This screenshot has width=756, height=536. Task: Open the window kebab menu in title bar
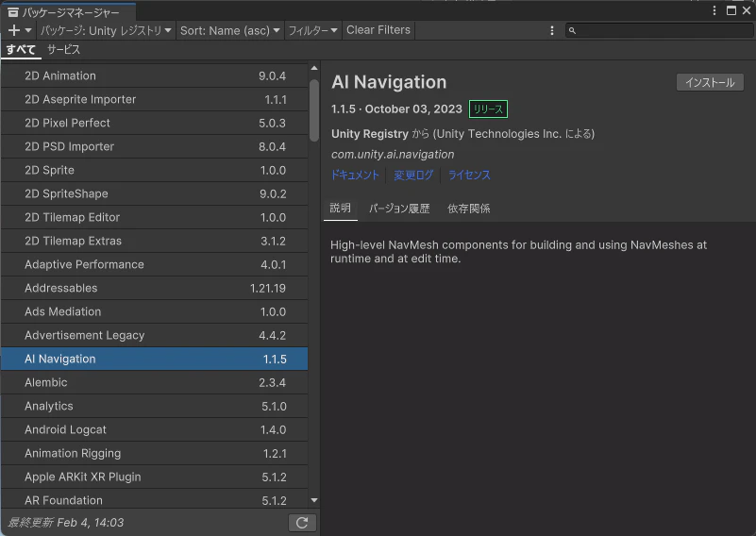tap(714, 10)
